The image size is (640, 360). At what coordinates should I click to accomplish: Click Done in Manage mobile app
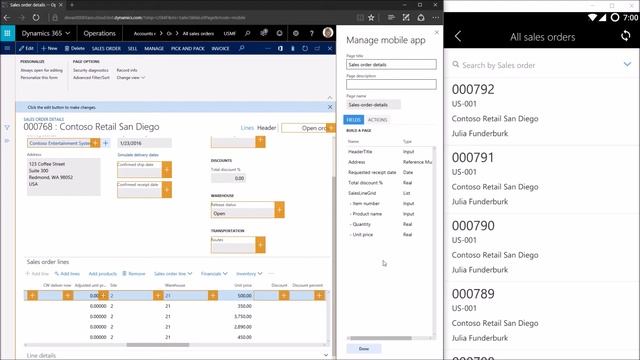pyautogui.click(x=364, y=349)
